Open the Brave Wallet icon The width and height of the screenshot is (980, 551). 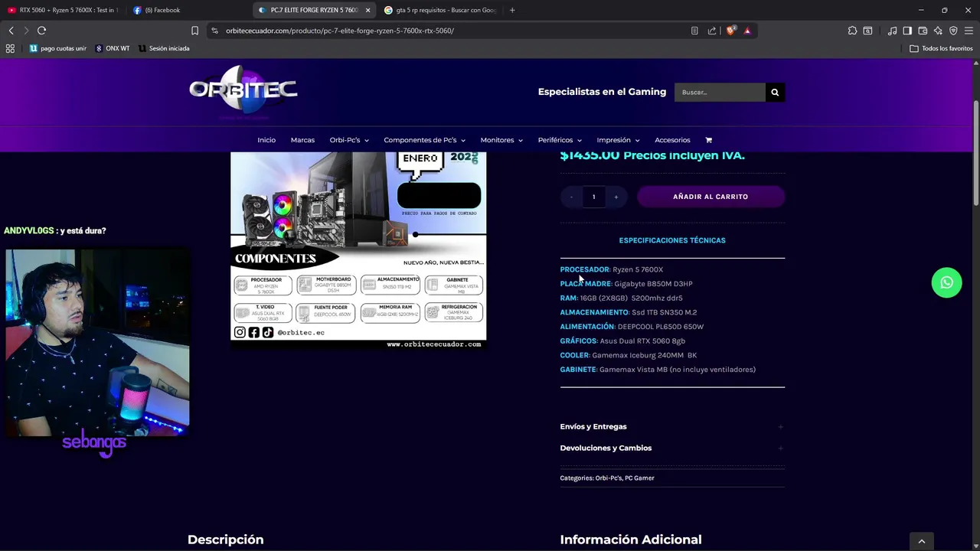click(x=923, y=31)
